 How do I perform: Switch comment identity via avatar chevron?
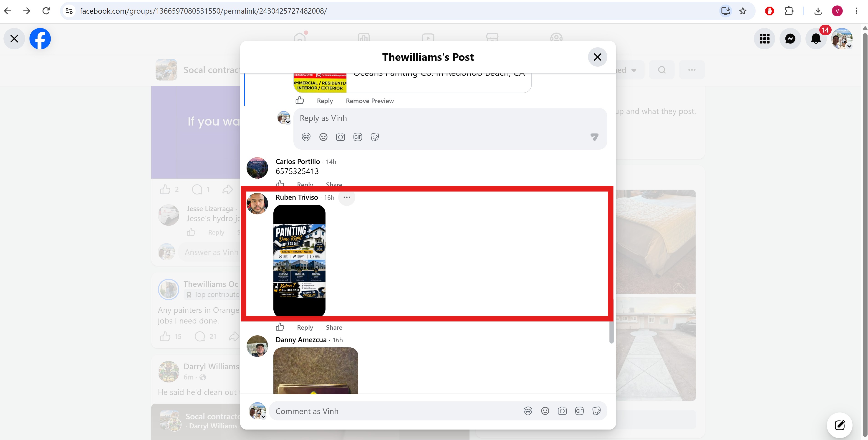pos(263,417)
